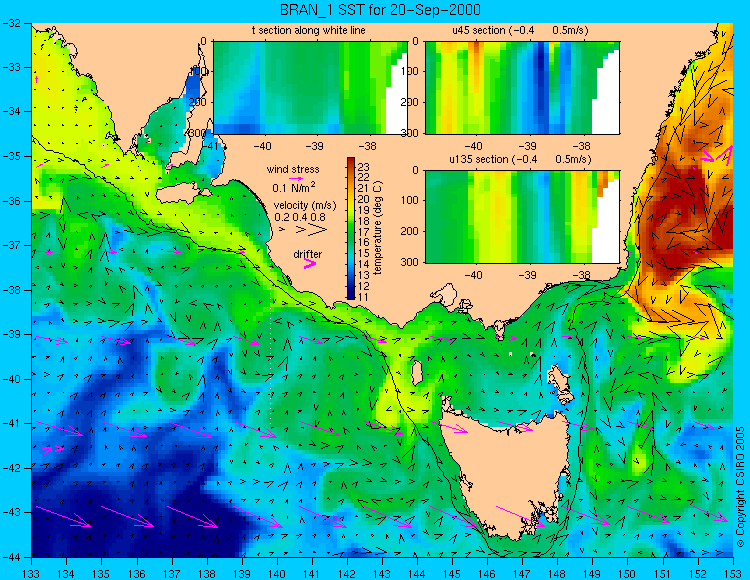The height and width of the screenshot is (580, 750).
Task: Click the magenta wind stress arrow in legend
Action: click(x=296, y=177)
